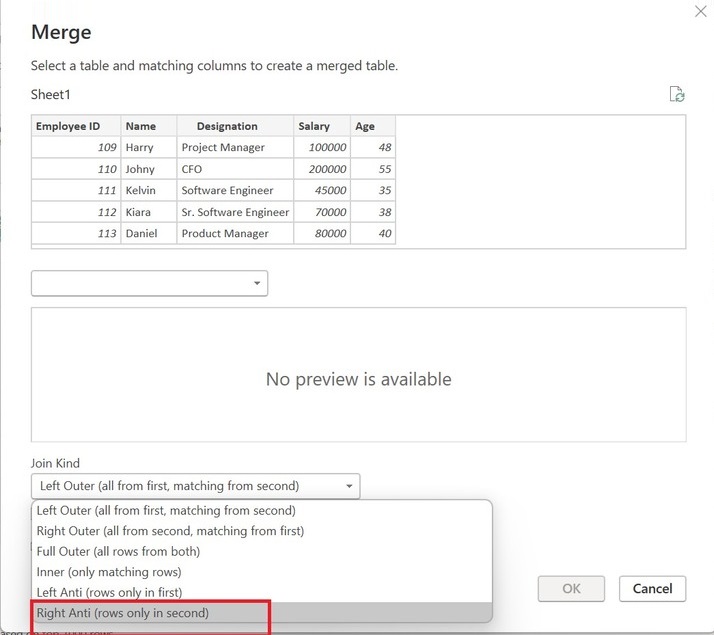
Task: Select Right Anti (rows only in second)
Action: (123, 613)
